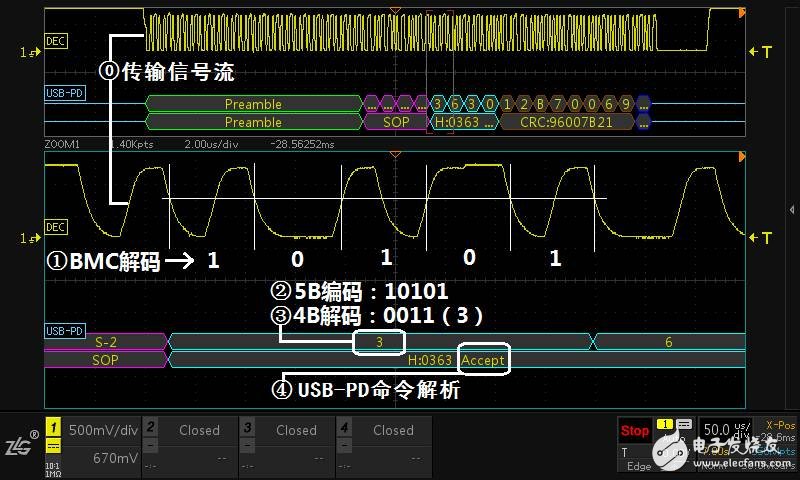
Task: Click channel 1 ground marker in main view
Action: 30,52
